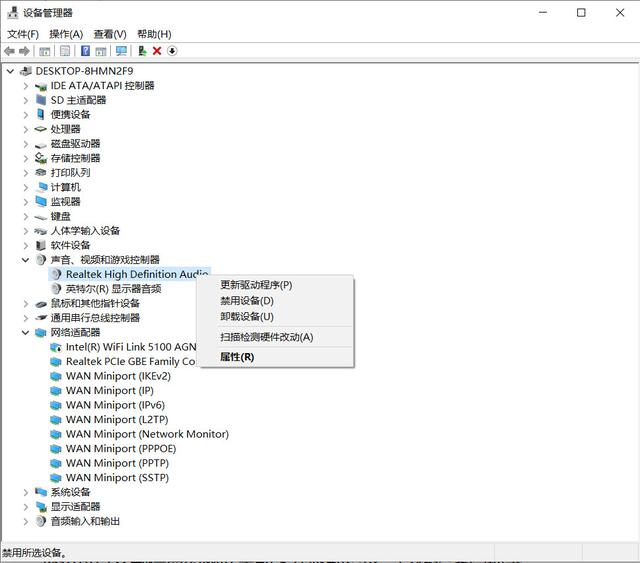Expand the 音频输入和输出 node
The image size is (640, 563).
(26, 521)
